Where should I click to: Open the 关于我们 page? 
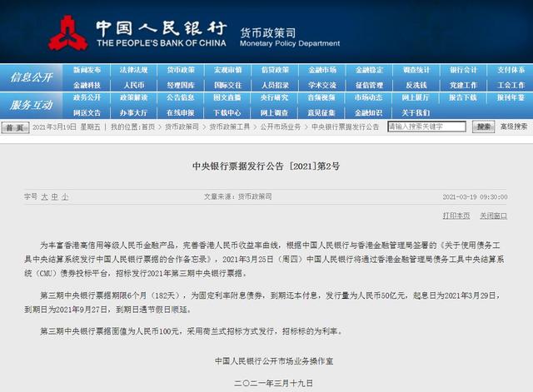click(x=416, y=112)
